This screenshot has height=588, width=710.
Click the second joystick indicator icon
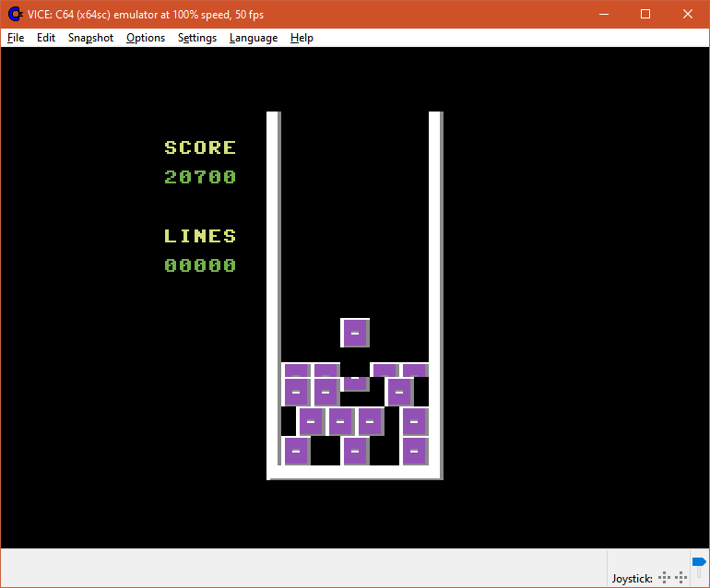(680, 577)
